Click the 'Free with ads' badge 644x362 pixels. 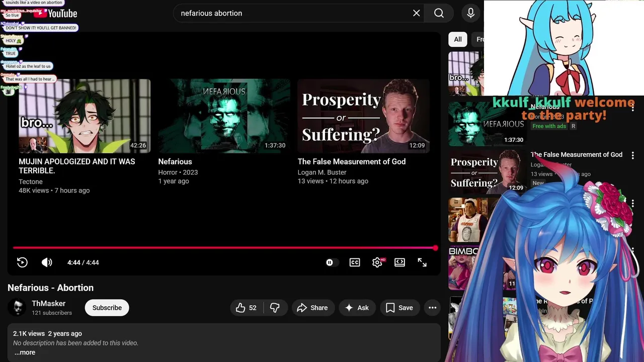(549, 126)
